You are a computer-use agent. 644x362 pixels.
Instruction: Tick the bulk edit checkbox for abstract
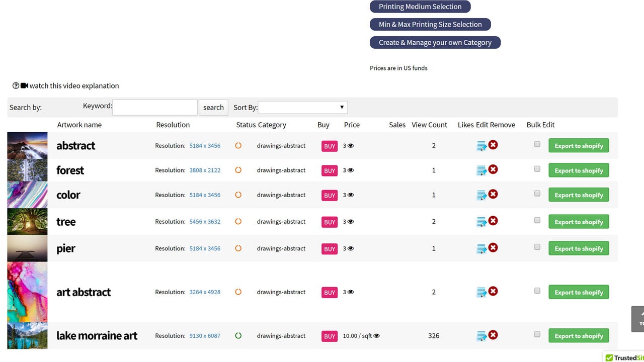pos(537,144)
